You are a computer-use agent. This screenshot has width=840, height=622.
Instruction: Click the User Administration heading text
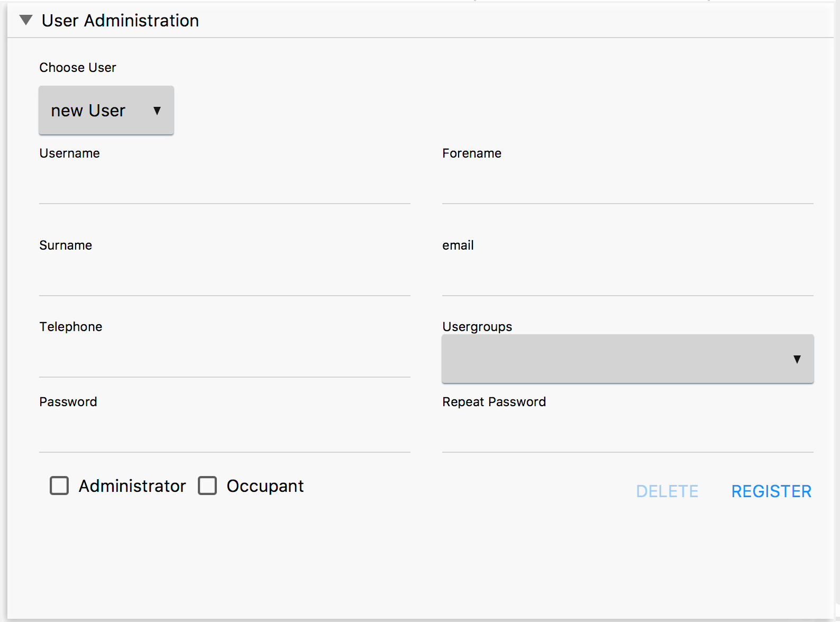(120, 21)
